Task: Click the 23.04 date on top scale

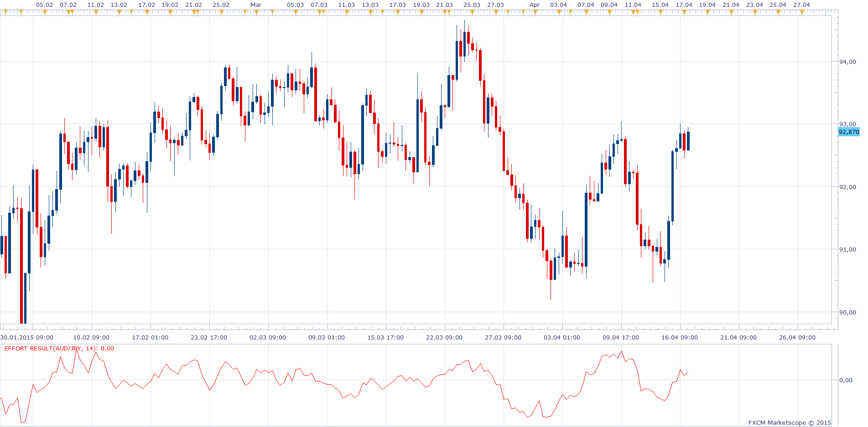Action: [x=755, y=5]
